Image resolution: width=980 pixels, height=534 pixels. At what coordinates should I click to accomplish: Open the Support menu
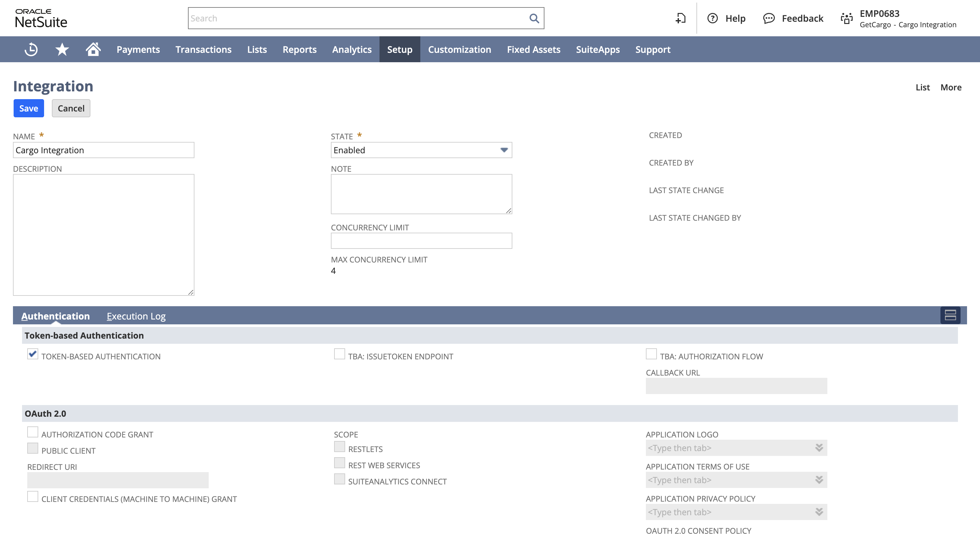pos(653,50)
